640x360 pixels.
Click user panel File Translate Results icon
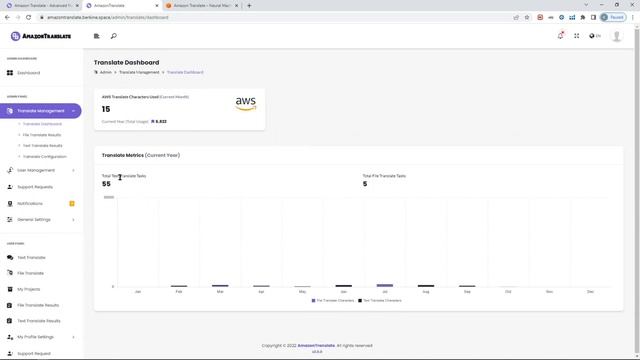click(10, 305)
